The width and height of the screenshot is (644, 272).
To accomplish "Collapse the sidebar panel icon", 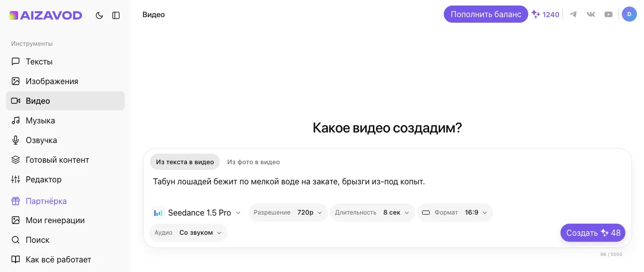I will coord(116,15).
